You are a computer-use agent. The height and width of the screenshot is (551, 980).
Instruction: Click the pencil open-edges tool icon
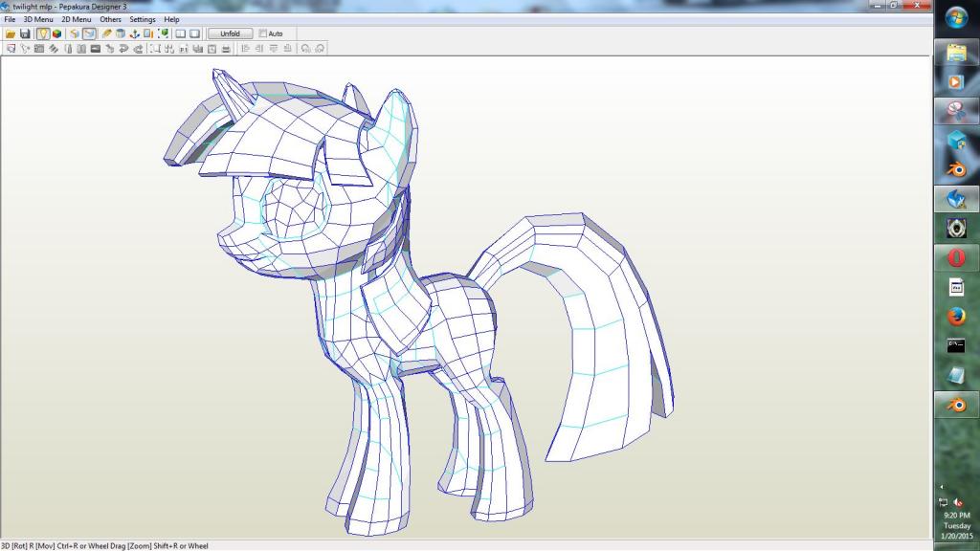pos(107,33)
